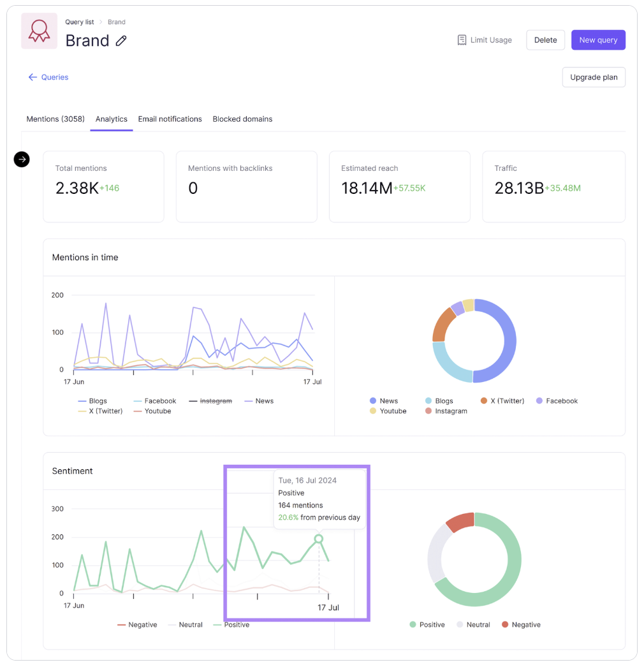Click the New query button
This screenshot has height=667, width=644.
coord(598,40)
